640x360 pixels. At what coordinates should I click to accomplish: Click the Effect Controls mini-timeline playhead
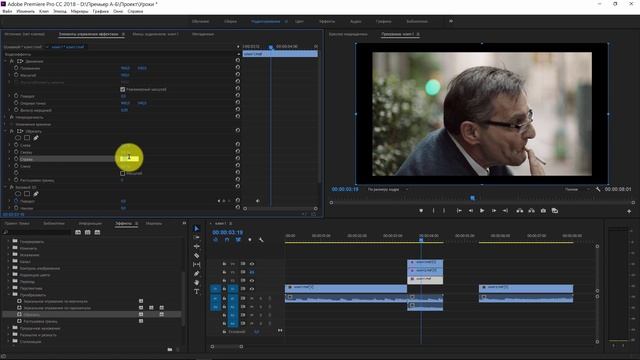point(270,47)
